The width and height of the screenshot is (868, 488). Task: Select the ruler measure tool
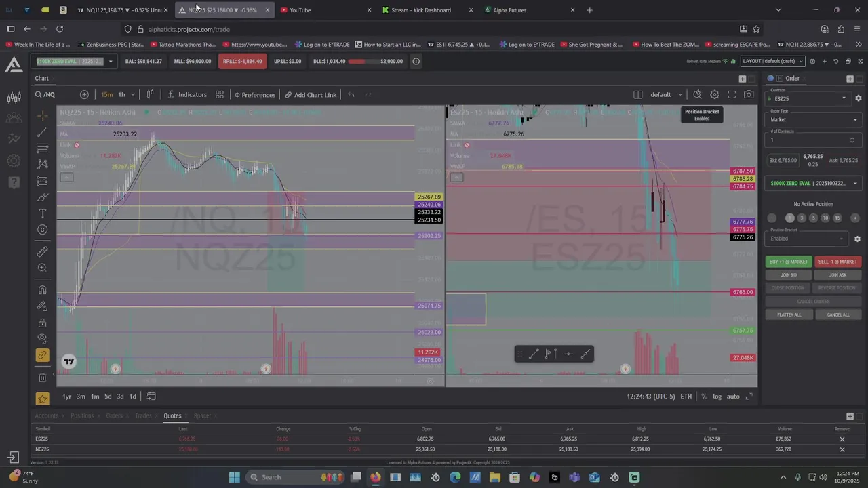click(x=42, y=251)
